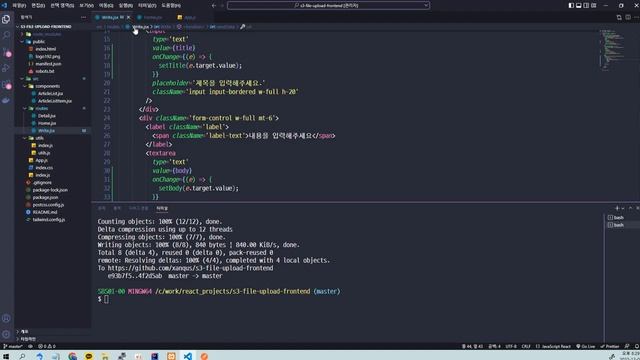
Task: Expand the node_modules folder
Action: click(47, 34)
